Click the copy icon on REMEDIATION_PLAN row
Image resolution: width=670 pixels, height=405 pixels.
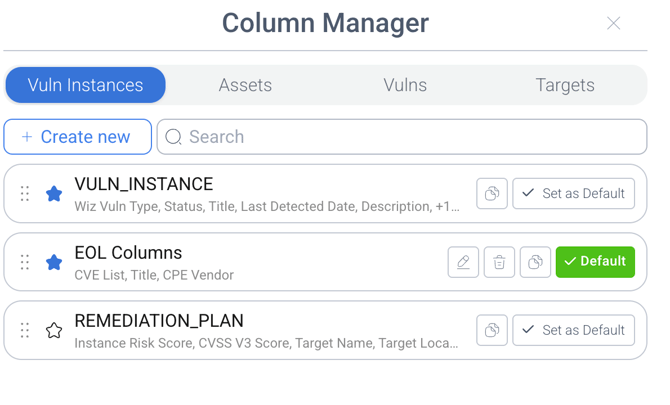pos(492,330)
